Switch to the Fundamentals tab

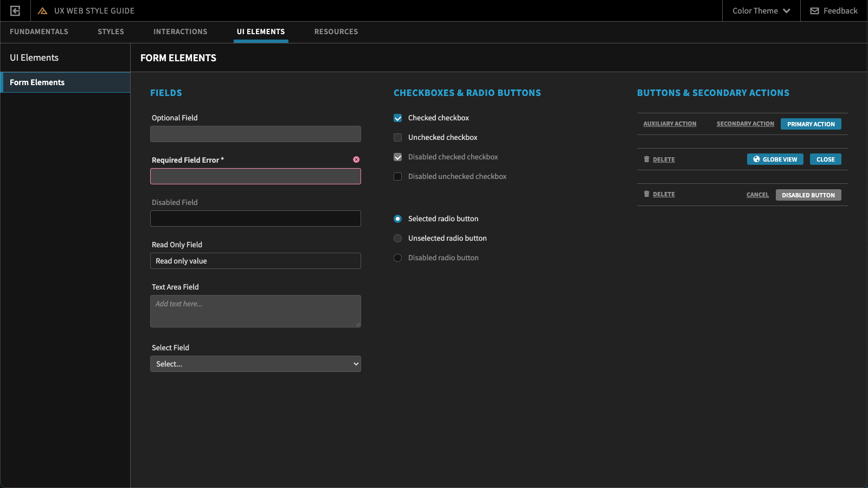39,32
